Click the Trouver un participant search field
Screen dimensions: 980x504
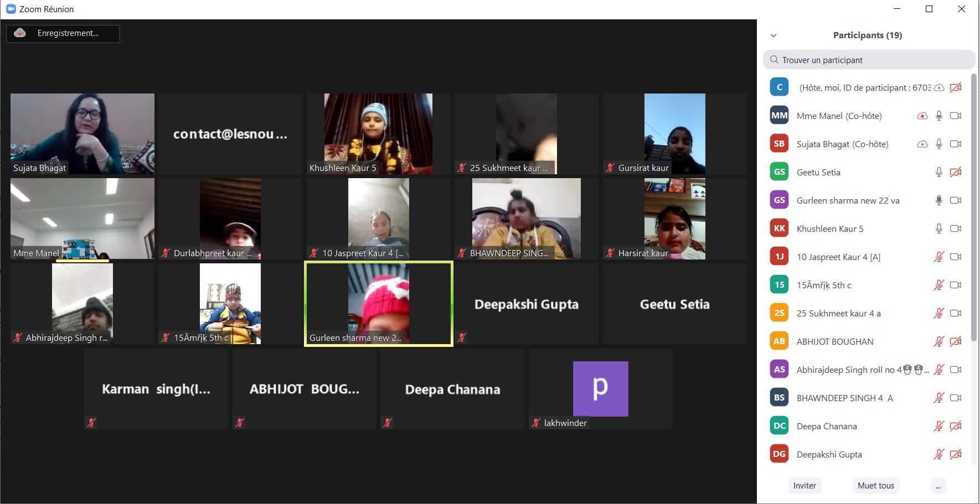coord(869,60)
